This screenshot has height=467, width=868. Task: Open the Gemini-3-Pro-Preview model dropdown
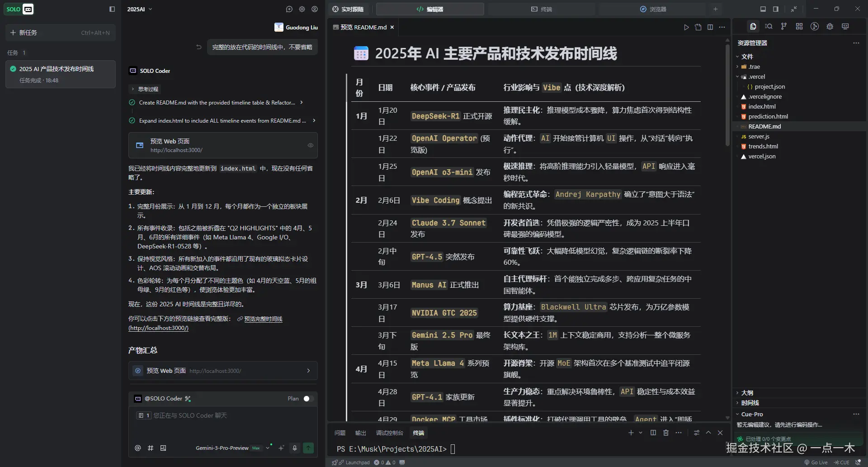232,448
